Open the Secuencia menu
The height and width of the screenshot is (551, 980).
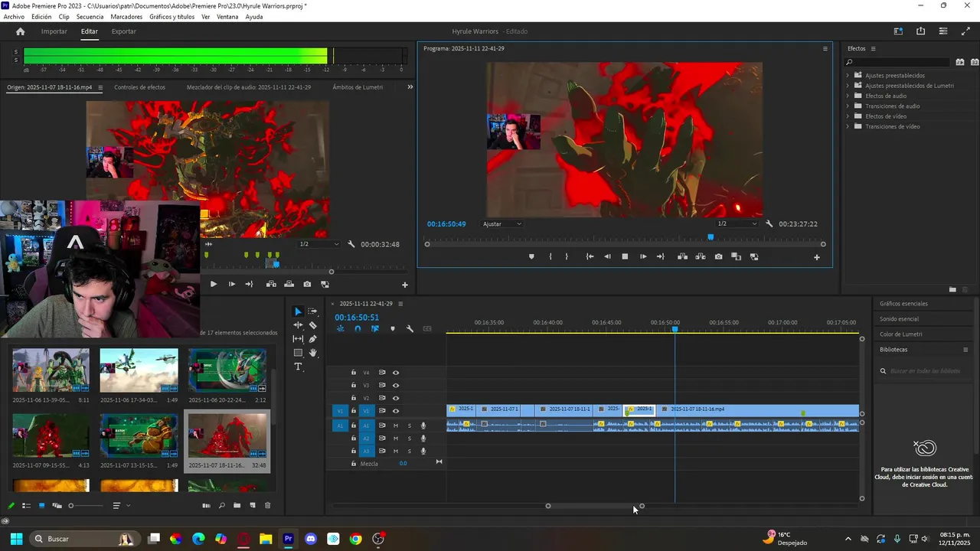pyautogui.click(x=90, y=17)
